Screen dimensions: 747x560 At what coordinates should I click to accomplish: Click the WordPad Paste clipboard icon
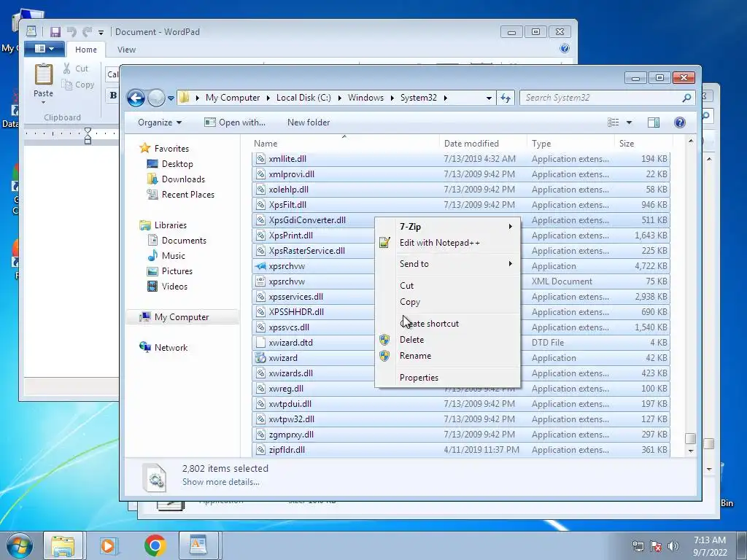coord(43,75)
